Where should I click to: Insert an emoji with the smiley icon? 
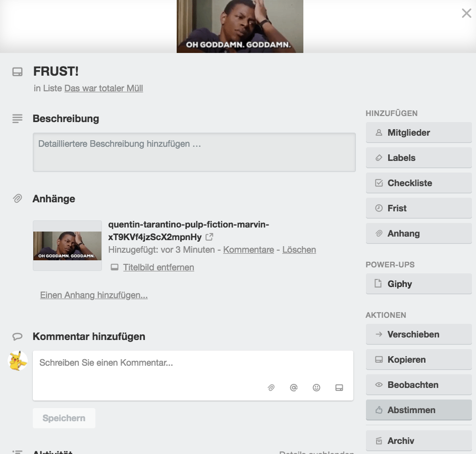click(316, 387)
